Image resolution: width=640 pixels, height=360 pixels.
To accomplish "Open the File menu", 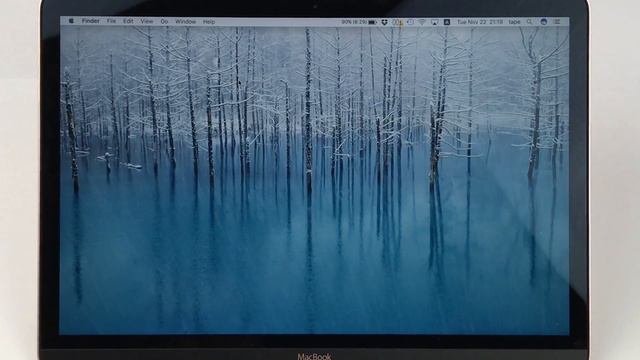I will coord(111,21).
